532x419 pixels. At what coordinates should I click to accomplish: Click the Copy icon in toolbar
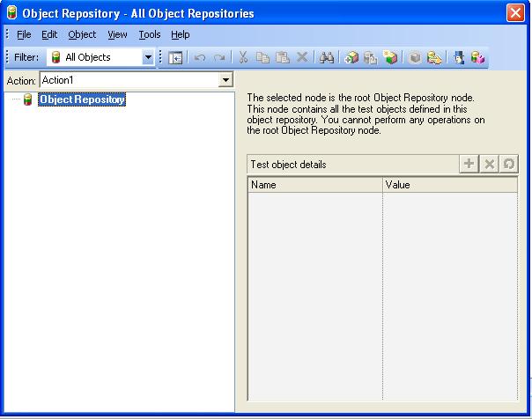[x=262, y=57]
